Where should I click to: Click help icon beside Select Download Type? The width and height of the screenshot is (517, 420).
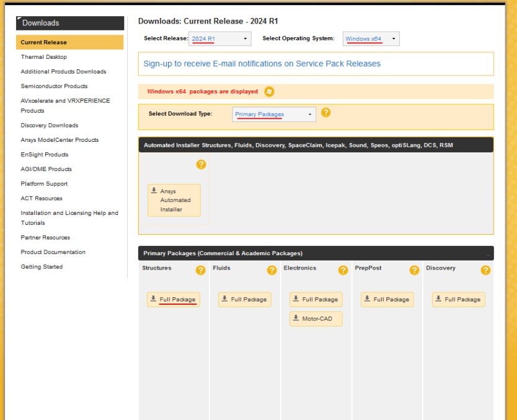(325, 113)
